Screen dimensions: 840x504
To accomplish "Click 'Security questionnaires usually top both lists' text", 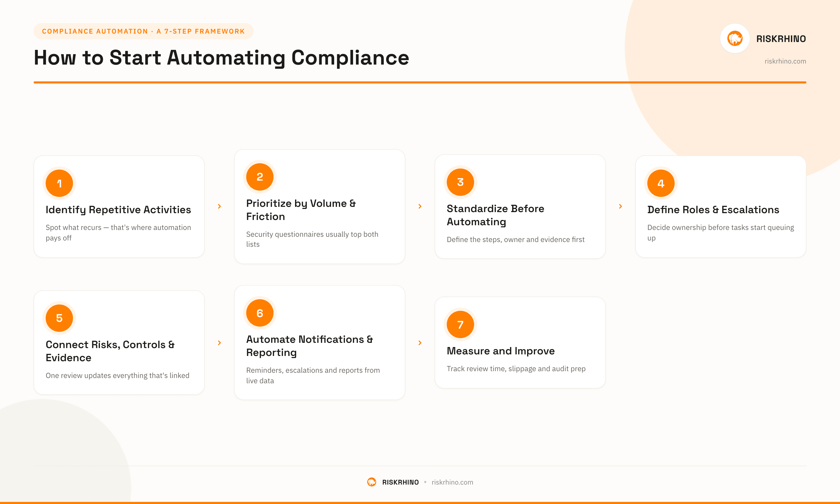I will pos(312,239).
